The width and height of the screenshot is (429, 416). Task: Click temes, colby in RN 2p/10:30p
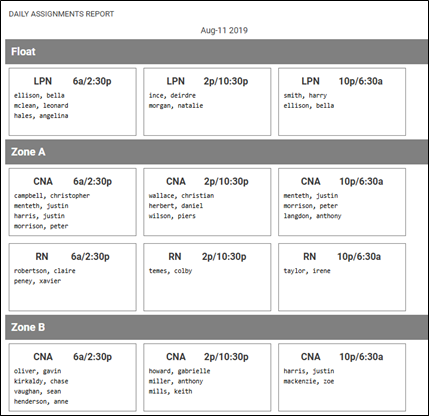point(170,271)
